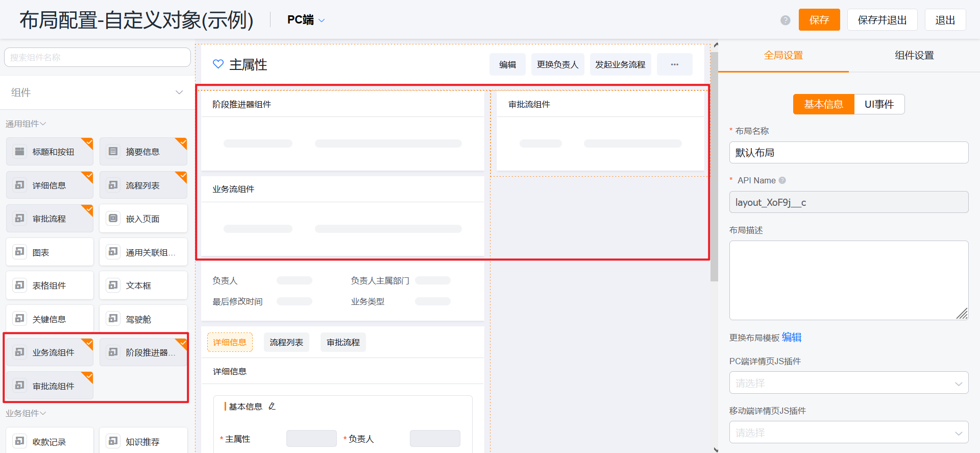Click the 布局描述 text area
The image size is (980, 453).
[849, 280]
